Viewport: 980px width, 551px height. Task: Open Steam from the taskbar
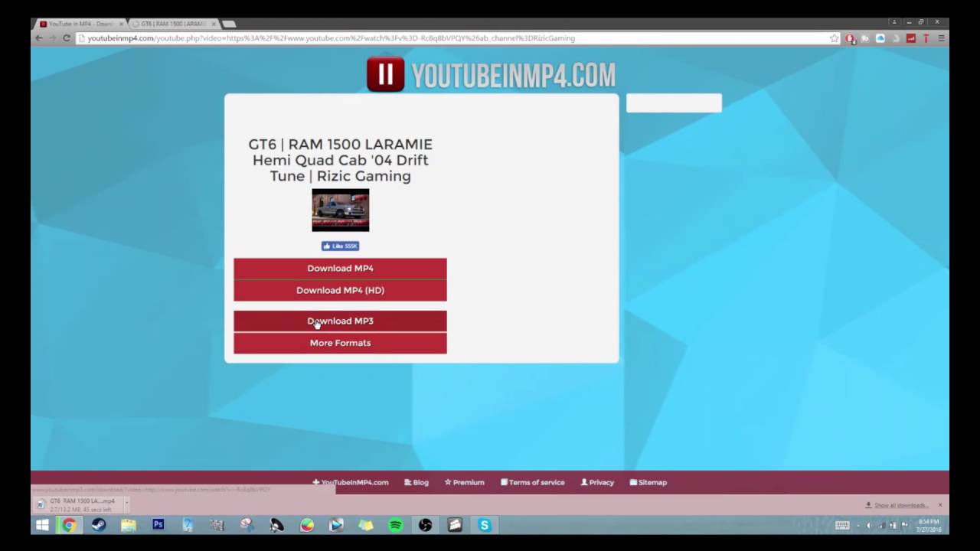pyautogui.click(x=99, y=525)
